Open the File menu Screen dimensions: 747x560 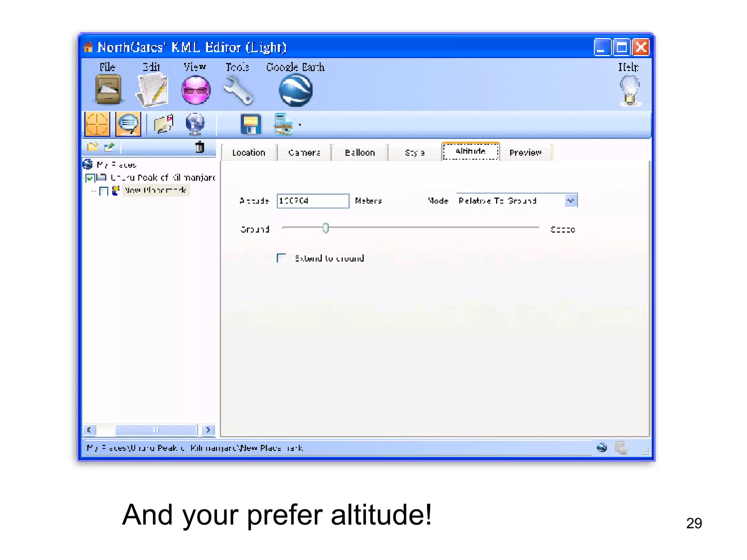(107, 67)
